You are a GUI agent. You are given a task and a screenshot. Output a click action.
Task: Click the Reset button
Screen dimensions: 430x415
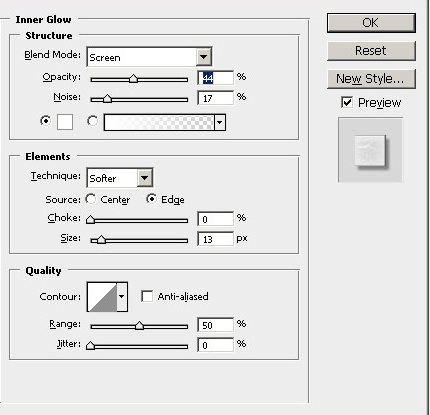coord(371,51)
